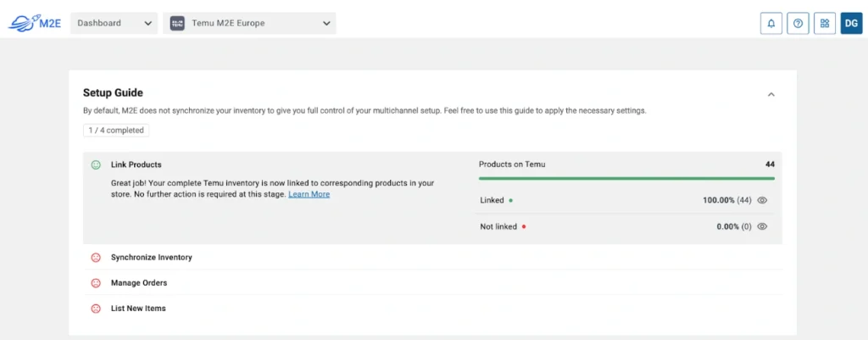Image resolution: width=868 pixels, height=340 pixels.
Task: Click the green smiley beside Link Products
Action: (x=96, y=164)
